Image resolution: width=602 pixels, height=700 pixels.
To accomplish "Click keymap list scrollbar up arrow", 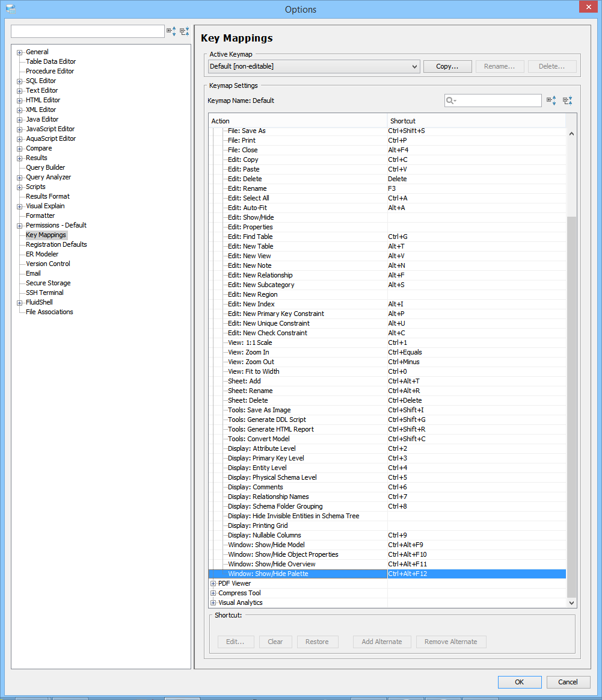I will (571, 134).
